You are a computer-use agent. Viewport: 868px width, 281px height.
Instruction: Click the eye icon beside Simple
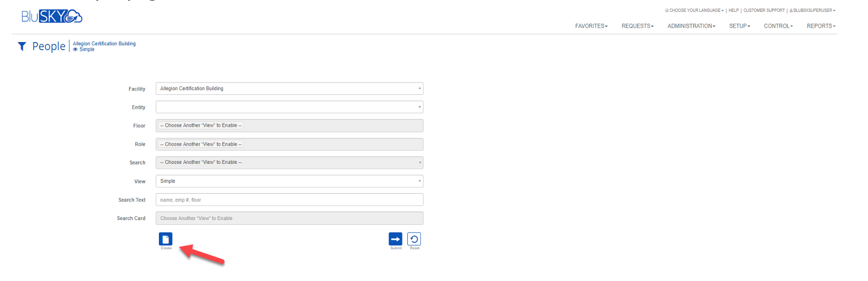coord(75,50)
